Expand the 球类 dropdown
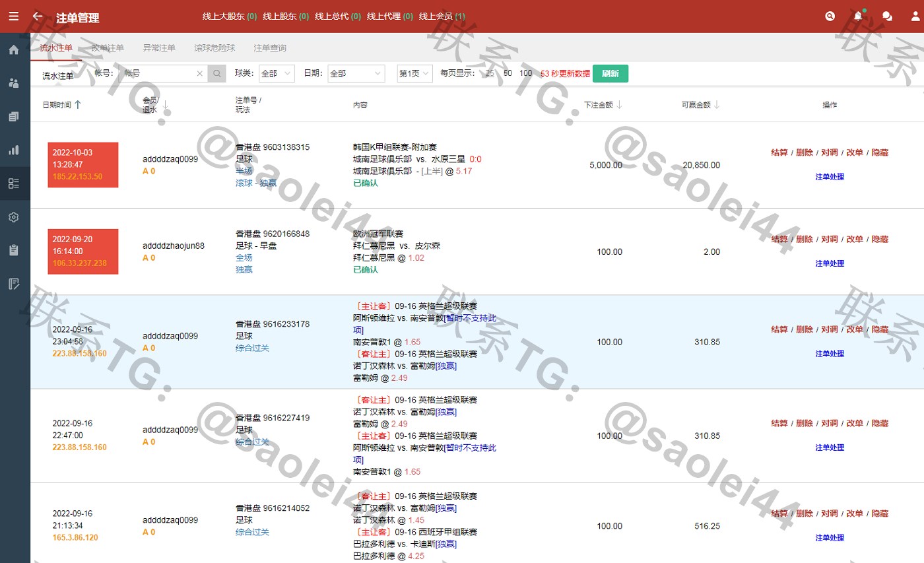The image size is (924, 563). (x=277, y=73)
